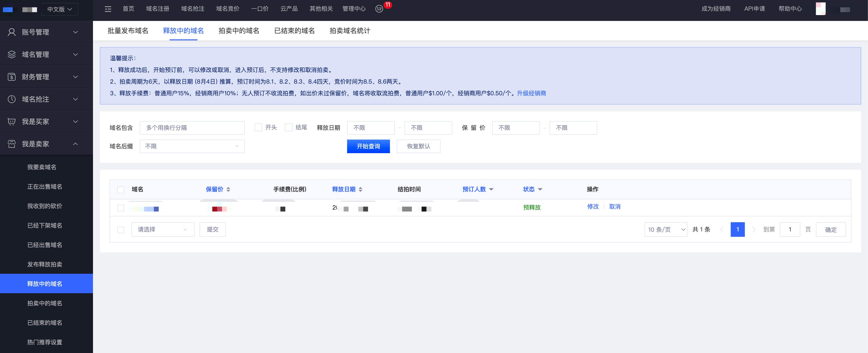The image size is (868, 353).
Task: Click the 升级经销商 link
Action: pyautogui.click(x=531, y=93)
